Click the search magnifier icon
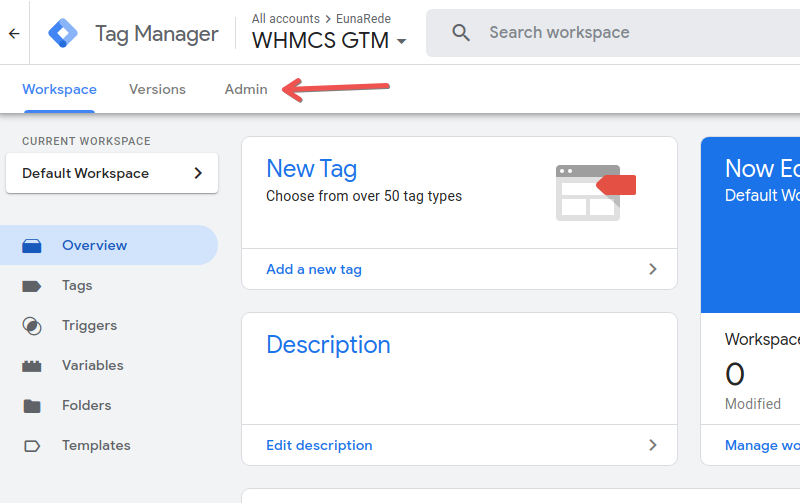Viewport: 800px width, 503px height. (x=461, y=33)
